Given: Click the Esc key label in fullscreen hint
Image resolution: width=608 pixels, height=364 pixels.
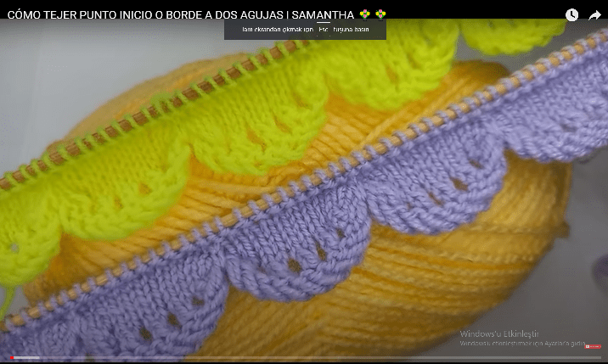Looking at the screenshot, I should (324, 29).
